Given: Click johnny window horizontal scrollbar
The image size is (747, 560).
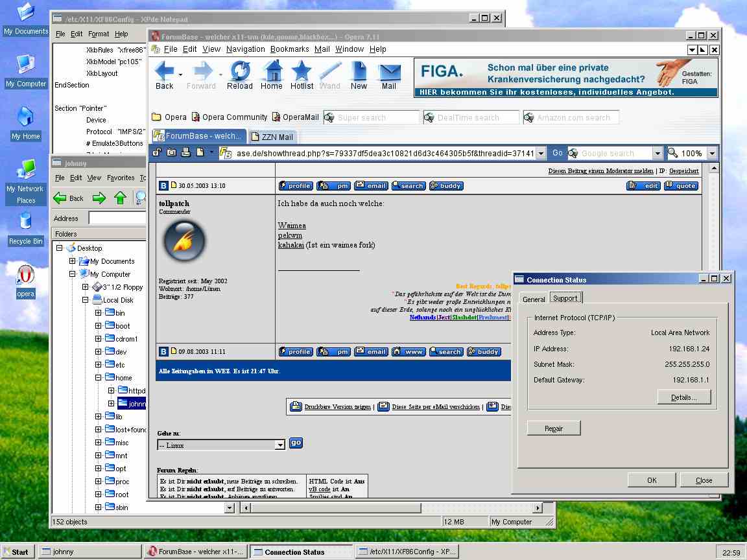Looking at the screenshot, I should pos(393,507).
